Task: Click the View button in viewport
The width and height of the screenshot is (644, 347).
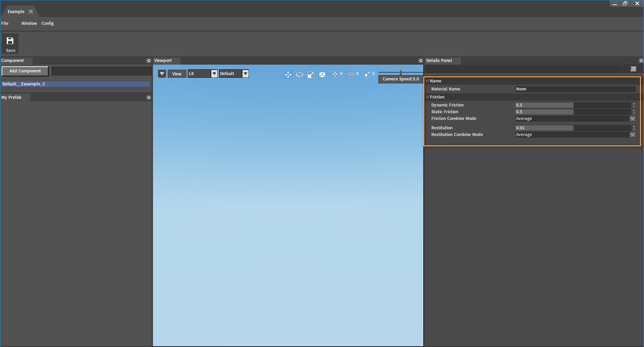Action: [x=177, y=74]
